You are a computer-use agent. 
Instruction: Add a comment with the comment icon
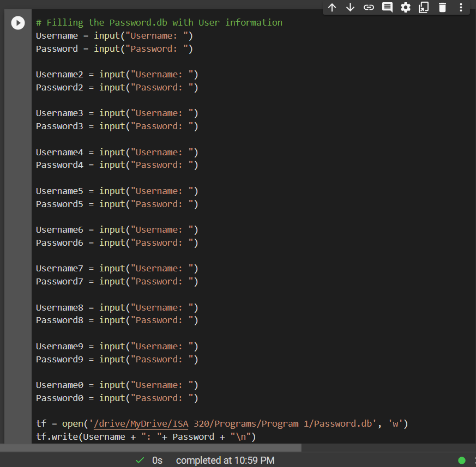pos(387,7)
